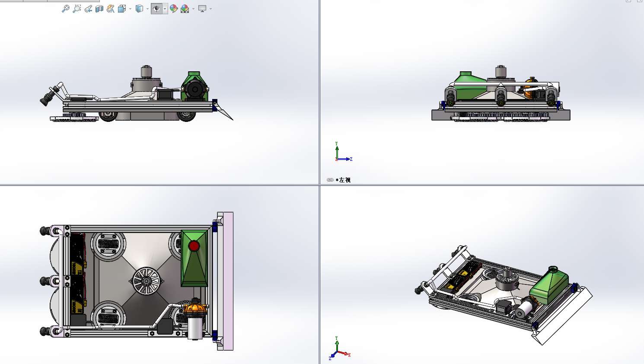The height and width of the screenshot is (364, 644).
Task: Open the Dynamic Annotation Views tool
Action: 111,9
